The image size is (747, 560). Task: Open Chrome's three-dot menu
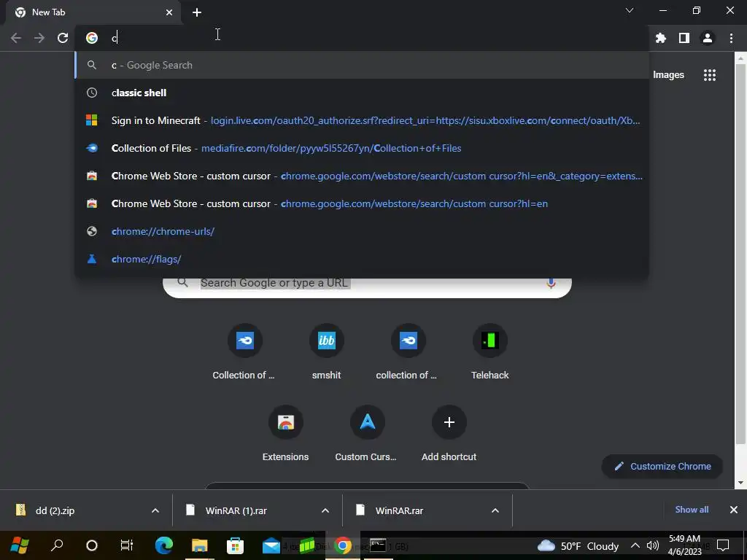click(x=731, y=38)
